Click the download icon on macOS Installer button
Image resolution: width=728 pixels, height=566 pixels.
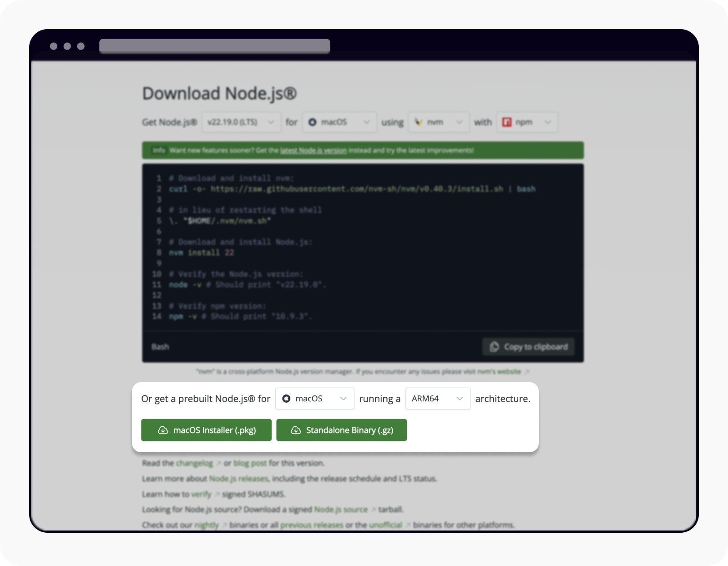(x=162, y=430)
